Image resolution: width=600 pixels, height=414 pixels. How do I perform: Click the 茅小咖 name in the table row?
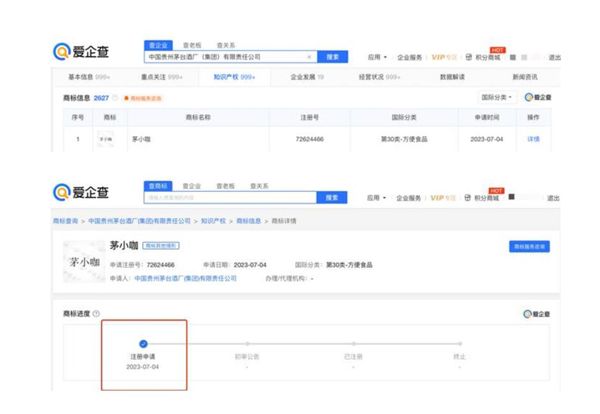pos(141,139)
